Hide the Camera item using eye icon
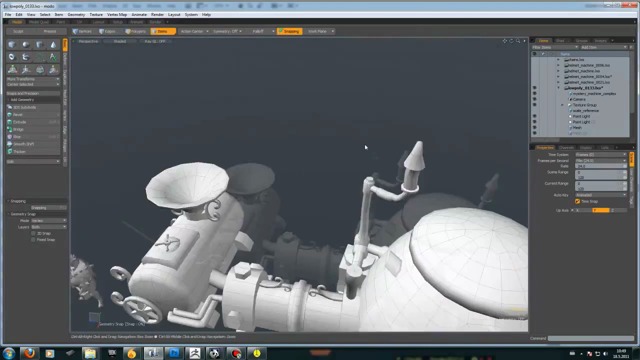 click(x=534, y=99)
